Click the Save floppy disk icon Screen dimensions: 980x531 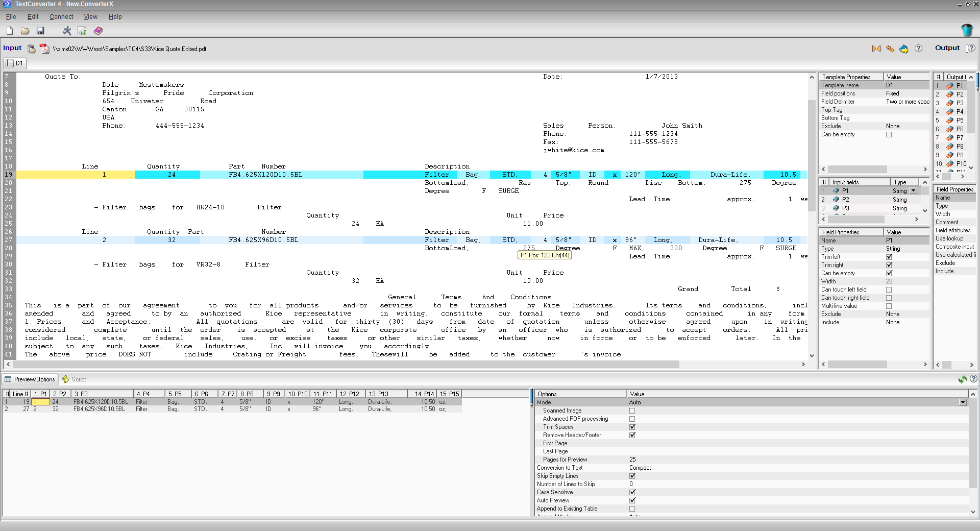(x=40, y=31)
